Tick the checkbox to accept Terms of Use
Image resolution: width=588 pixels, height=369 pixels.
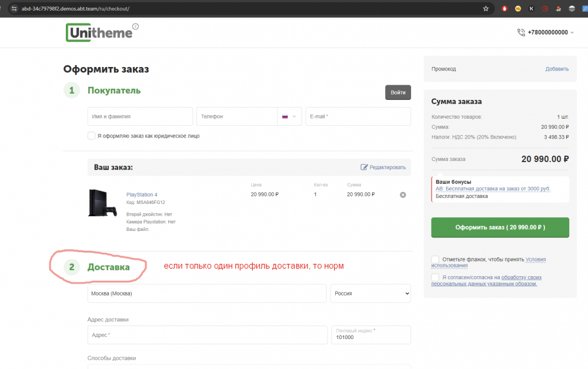(435, 259)
